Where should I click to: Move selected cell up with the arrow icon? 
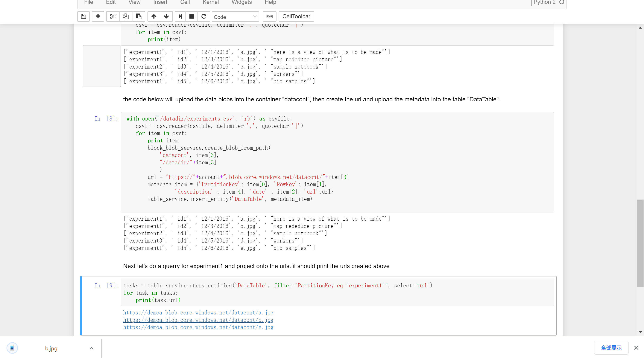pos(154,17)
